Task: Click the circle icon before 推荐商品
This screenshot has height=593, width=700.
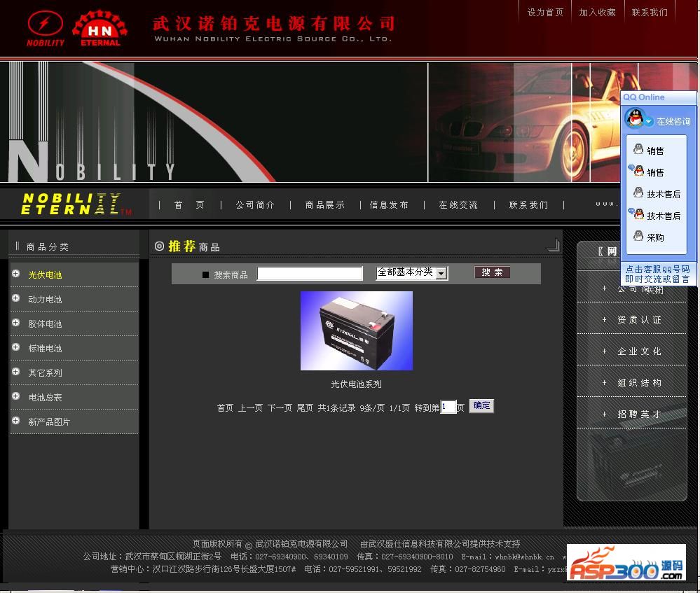Action: tap(159, 246)
